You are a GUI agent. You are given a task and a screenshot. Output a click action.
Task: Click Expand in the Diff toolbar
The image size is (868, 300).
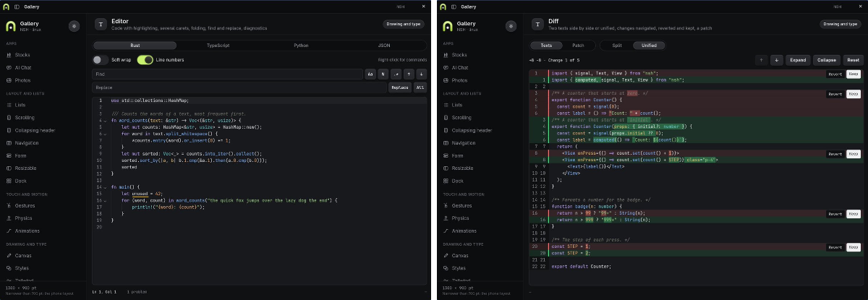tap(798, 60)
